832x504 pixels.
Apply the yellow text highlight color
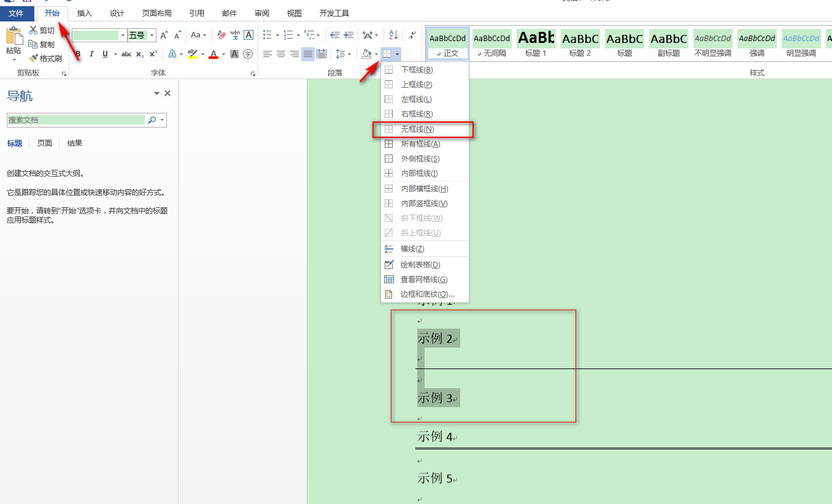click(x=192, y=54)
